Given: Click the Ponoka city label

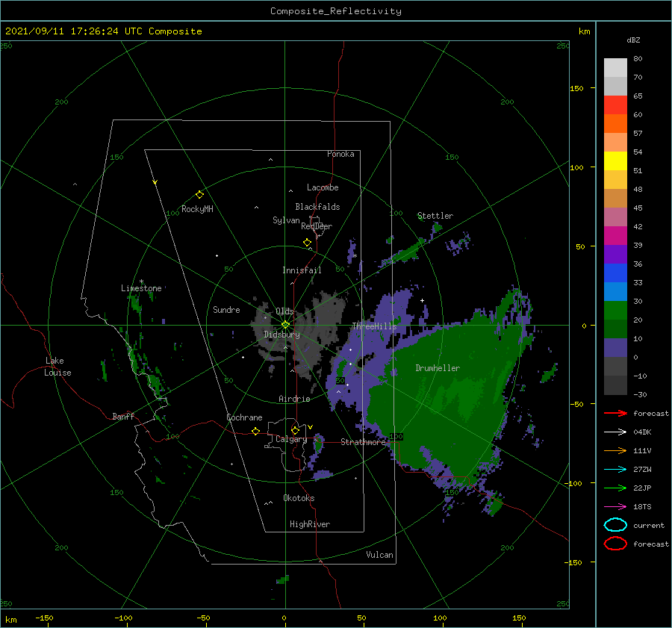Looking at the screenshot, I should [x=340, y=154].
